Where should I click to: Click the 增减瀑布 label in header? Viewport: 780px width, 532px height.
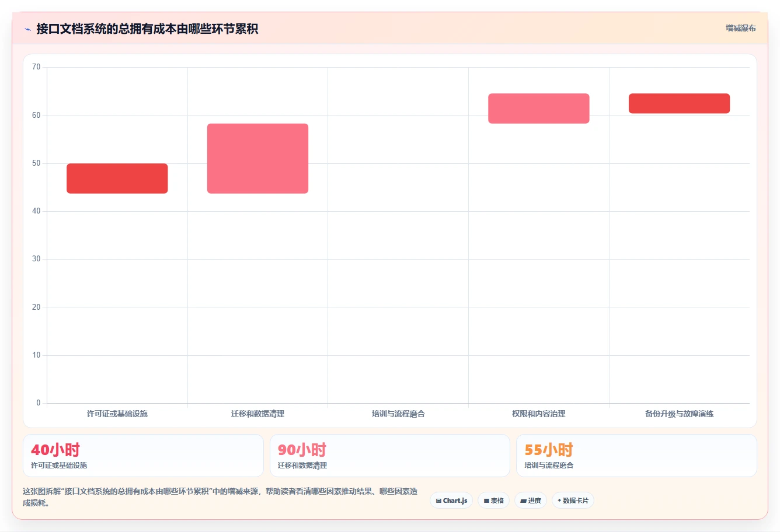[740, 28]
